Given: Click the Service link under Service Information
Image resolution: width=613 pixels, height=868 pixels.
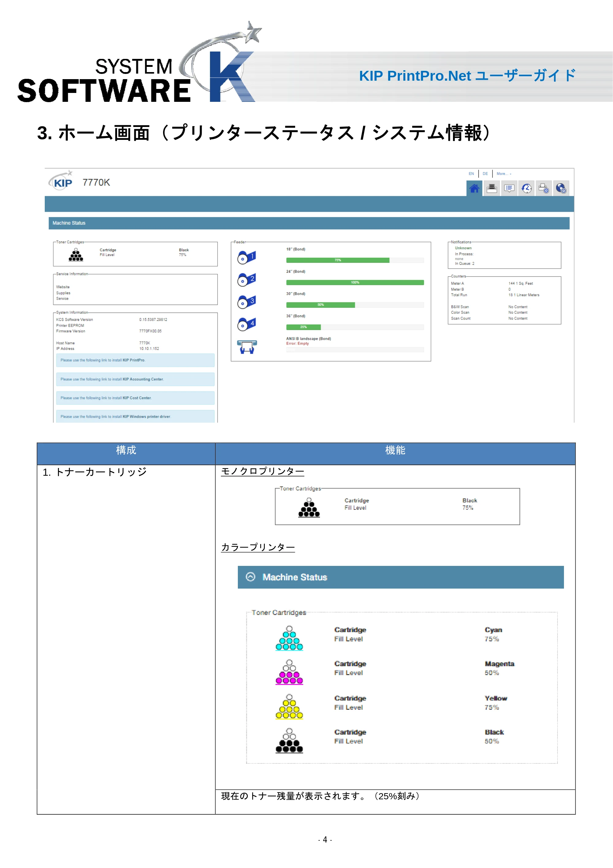Looking at the screenshot, I should [x=62, y=299].
